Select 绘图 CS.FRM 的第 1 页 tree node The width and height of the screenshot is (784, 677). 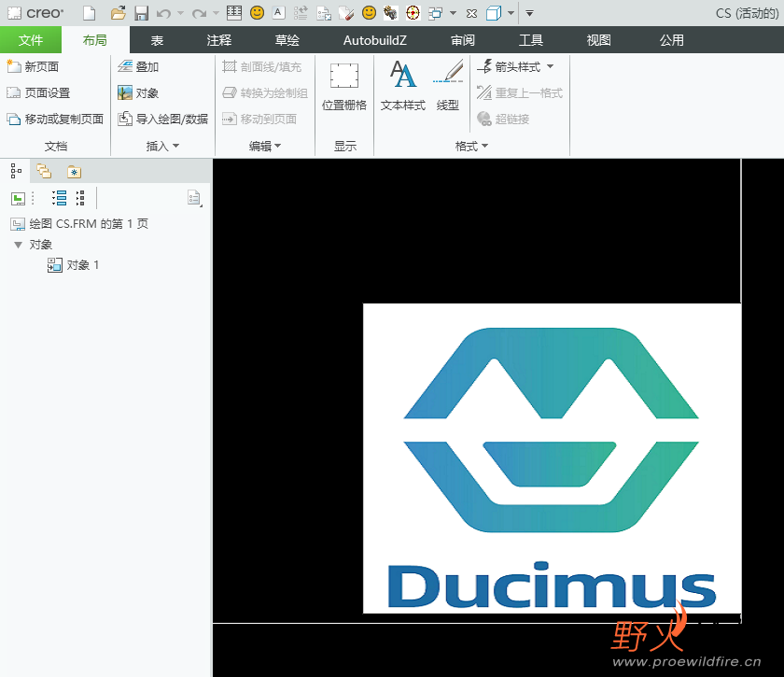(x=79, y=224)
